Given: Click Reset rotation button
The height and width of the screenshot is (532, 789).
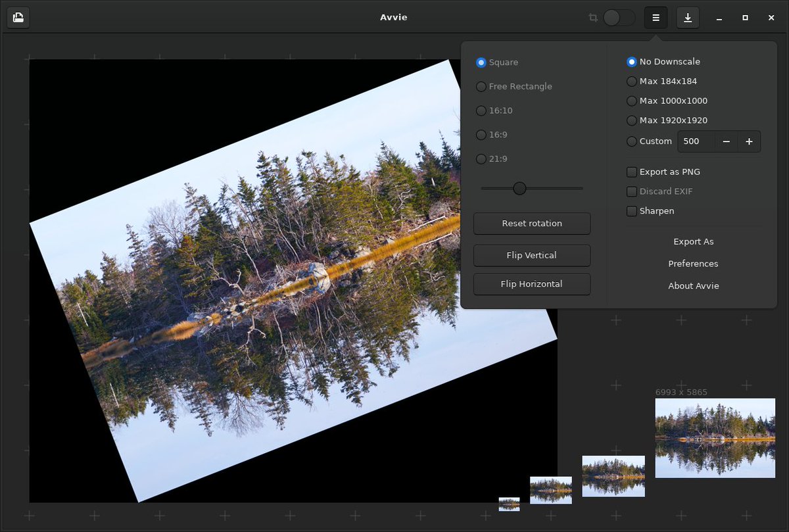Looking at the screenshot, I should [x=532, y=224].
